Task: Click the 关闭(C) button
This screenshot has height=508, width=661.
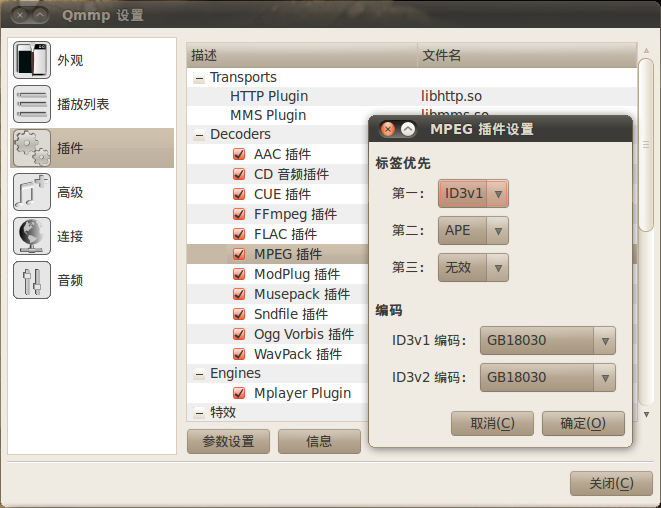Action: click(x=611, y=483)
